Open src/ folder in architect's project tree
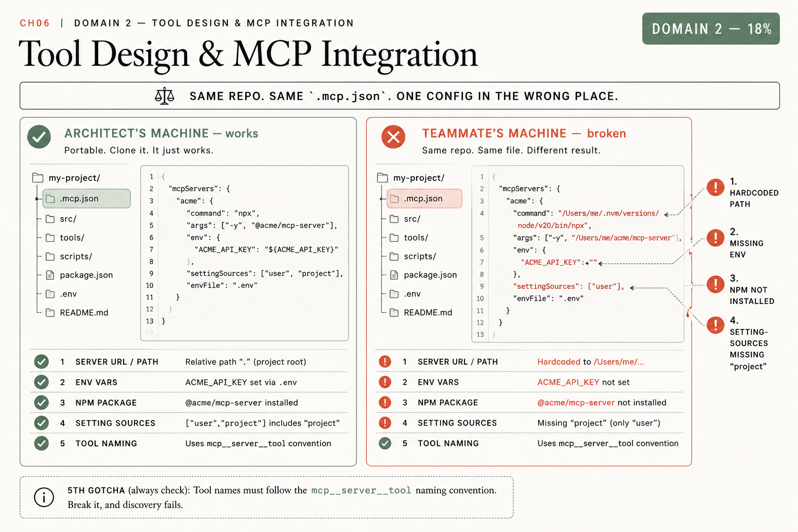Image resolution: width=798 pixels, height=532 pixels. (x=61, y=219)
